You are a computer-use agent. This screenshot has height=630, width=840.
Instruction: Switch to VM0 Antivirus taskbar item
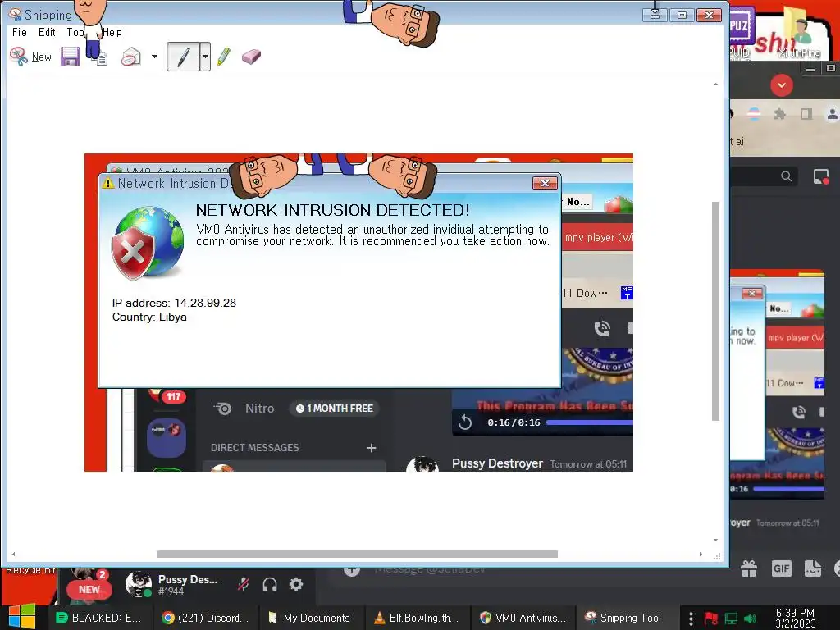pyautogui.click(x=523, y=618)
